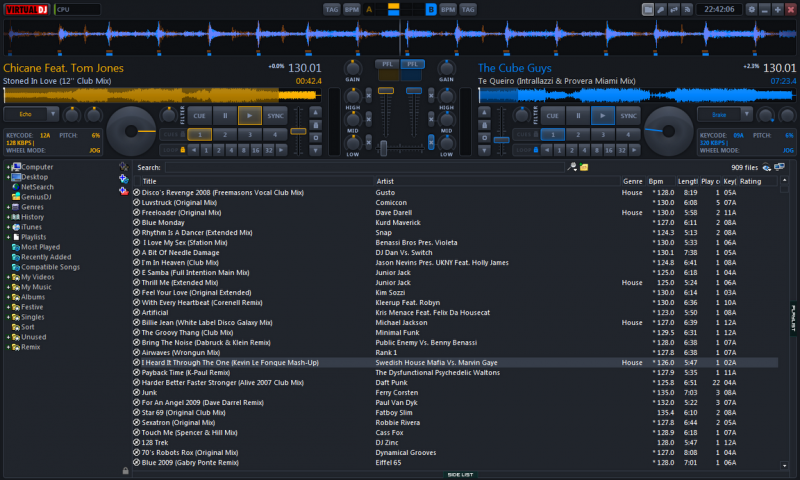The width and height of the screenshot is (800, 480).
Task: Sort by Artist column header
Action: [x=497, y=181]
